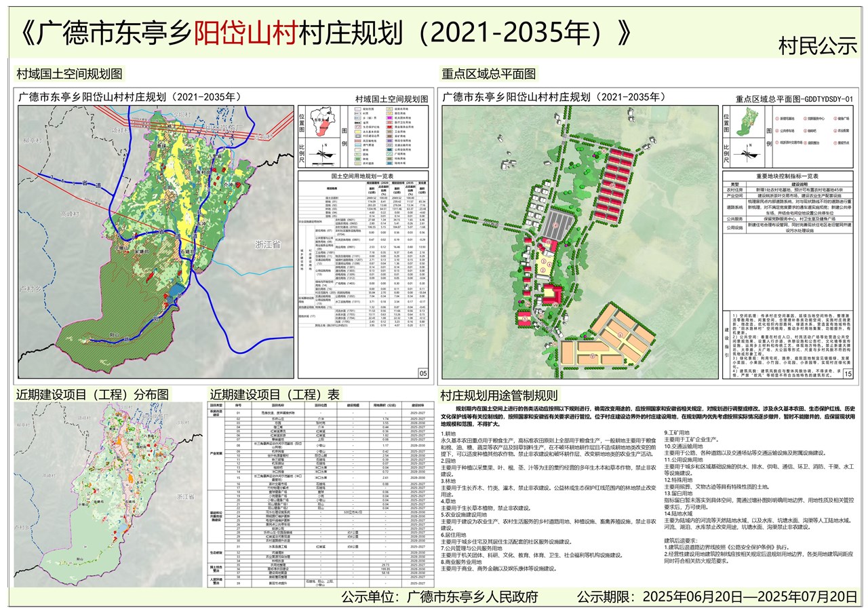Click the red commercial land legend swatch
The height and width of the screenshot is (614, 868).
tap(389, 127)
